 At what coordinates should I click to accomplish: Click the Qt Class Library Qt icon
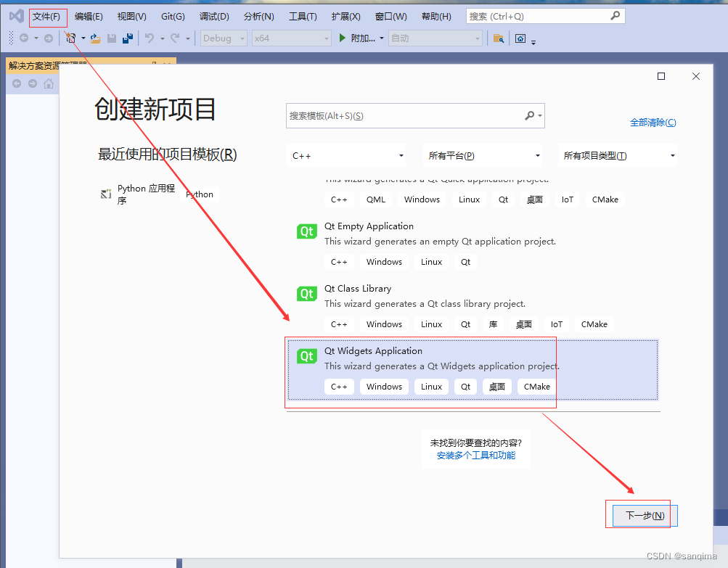coord(307,294)
